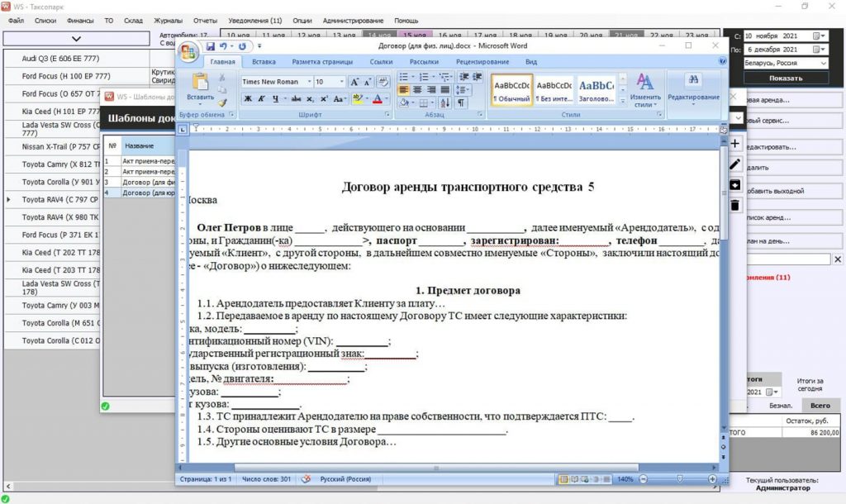Open the font size 10 dropdown

pos(341,82)
